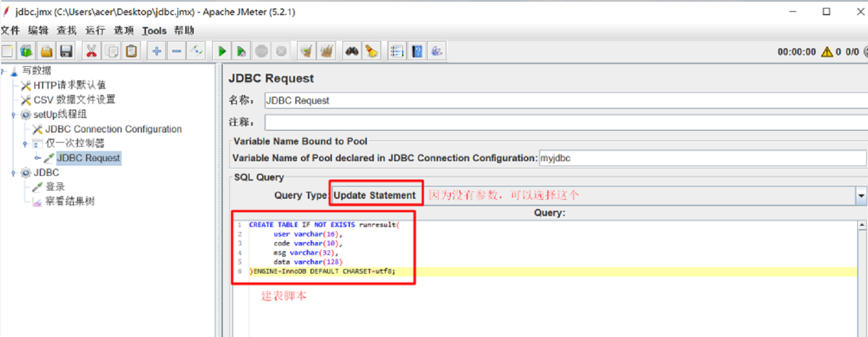
Task: Open the 文件 menu
Action: click(x=10, y=30)
